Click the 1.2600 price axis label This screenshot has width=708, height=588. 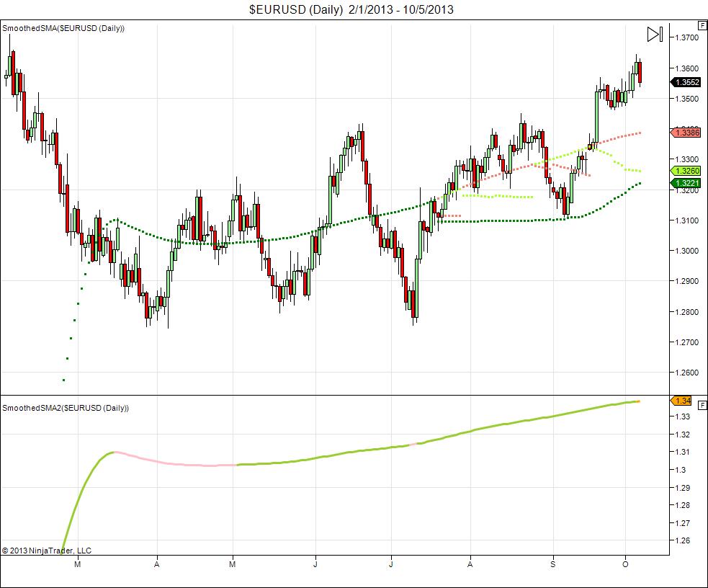click(687, 373)
